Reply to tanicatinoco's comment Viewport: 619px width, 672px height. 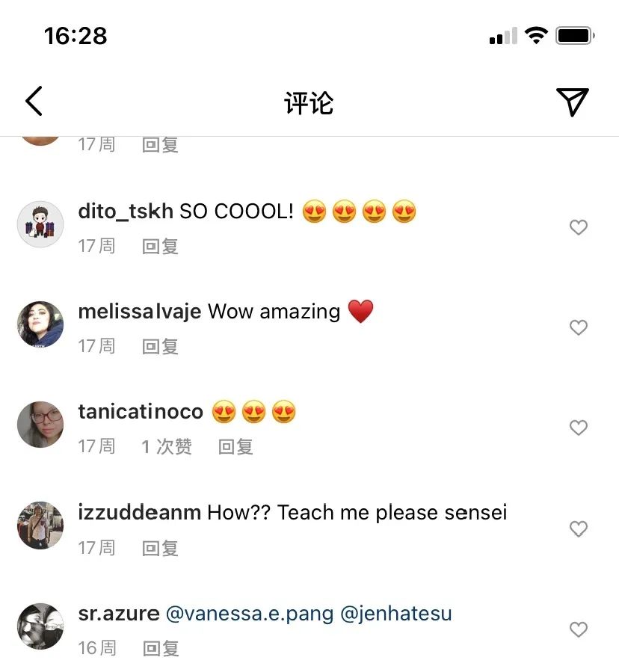click(235, 447)
